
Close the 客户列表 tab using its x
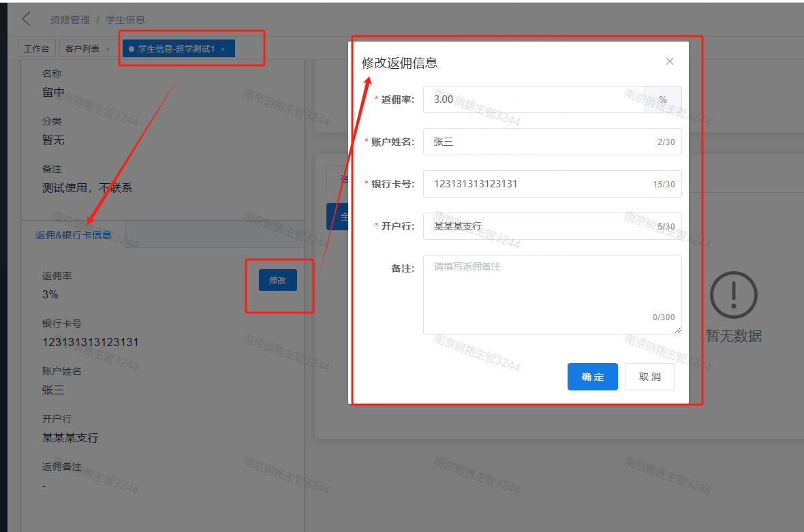coord(108,49)
